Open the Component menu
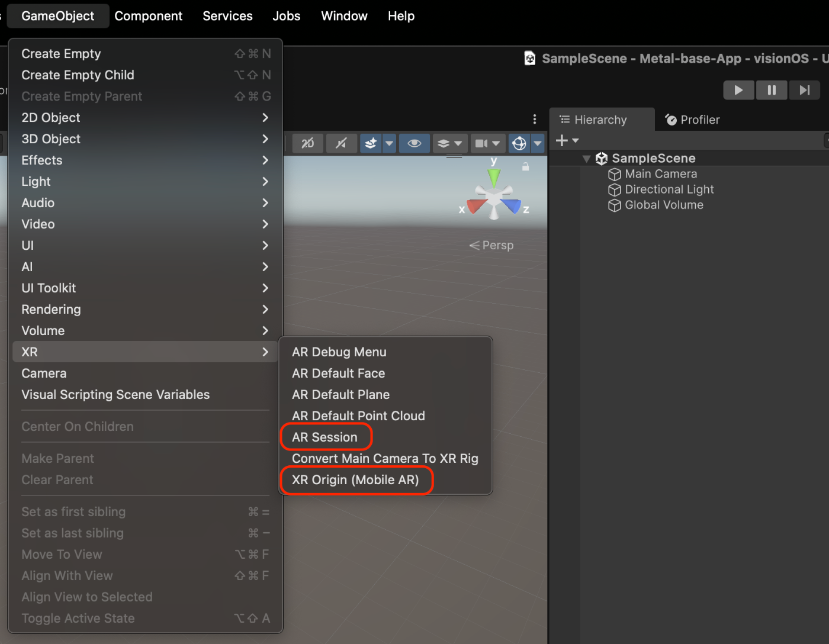 pyautogui.click(x=149, y=16)
